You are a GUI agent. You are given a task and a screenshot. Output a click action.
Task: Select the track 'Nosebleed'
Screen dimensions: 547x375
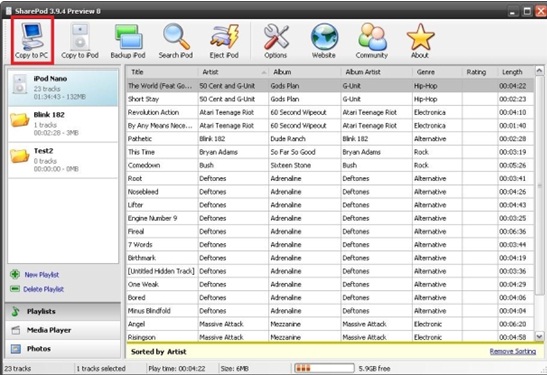(330, 192)
